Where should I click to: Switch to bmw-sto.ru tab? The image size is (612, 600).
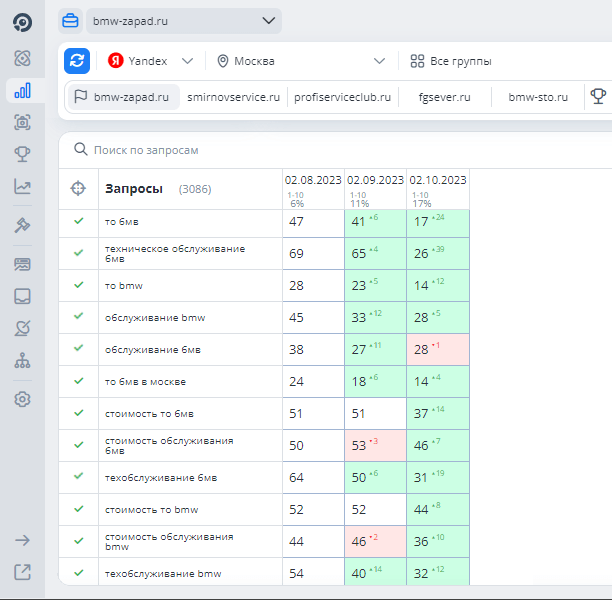click(x=538, y=97)
